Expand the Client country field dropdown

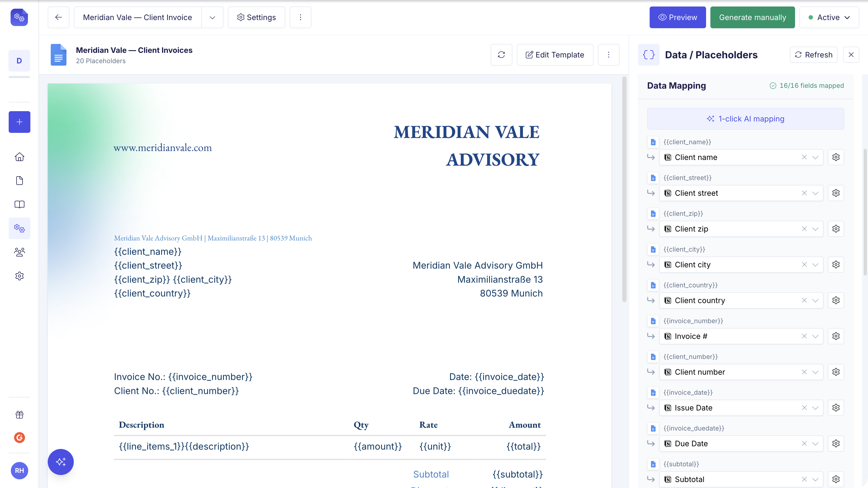[x=815, y=300]
